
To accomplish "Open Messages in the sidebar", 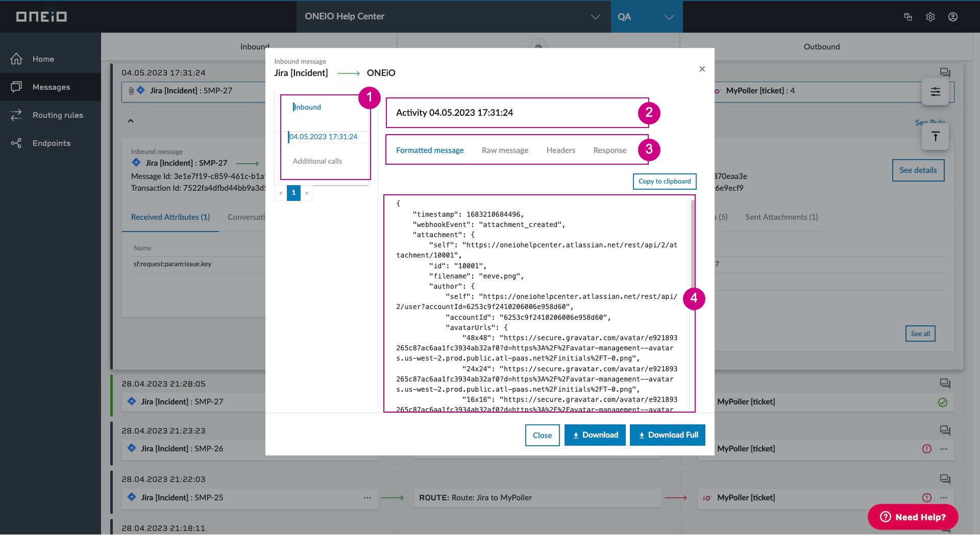I will click(x=51, y=87).
